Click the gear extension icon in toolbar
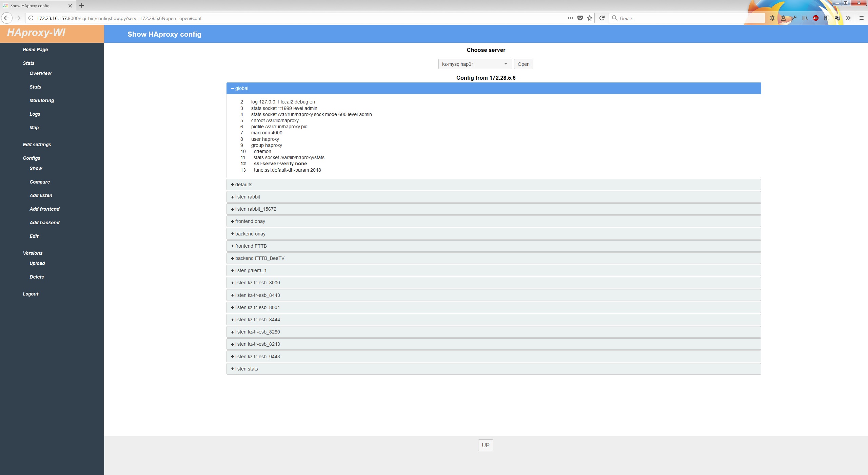Screen dimensions: 868x475 (x=772, y=18)
